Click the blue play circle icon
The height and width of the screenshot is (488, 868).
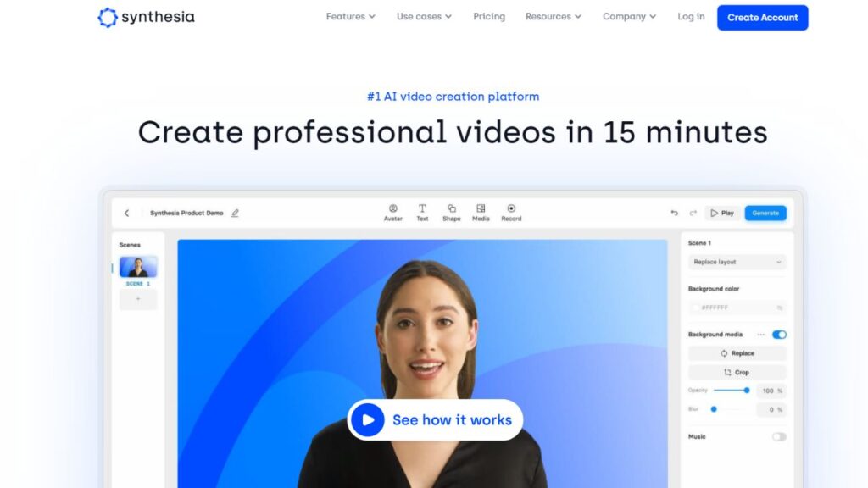(x=368, y=420)
